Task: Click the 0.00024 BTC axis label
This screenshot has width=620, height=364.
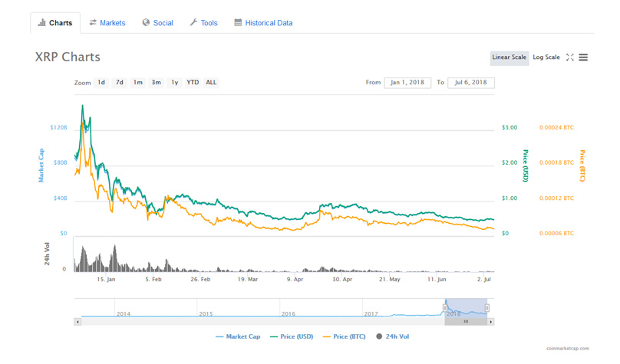Action: click(556, 127)
